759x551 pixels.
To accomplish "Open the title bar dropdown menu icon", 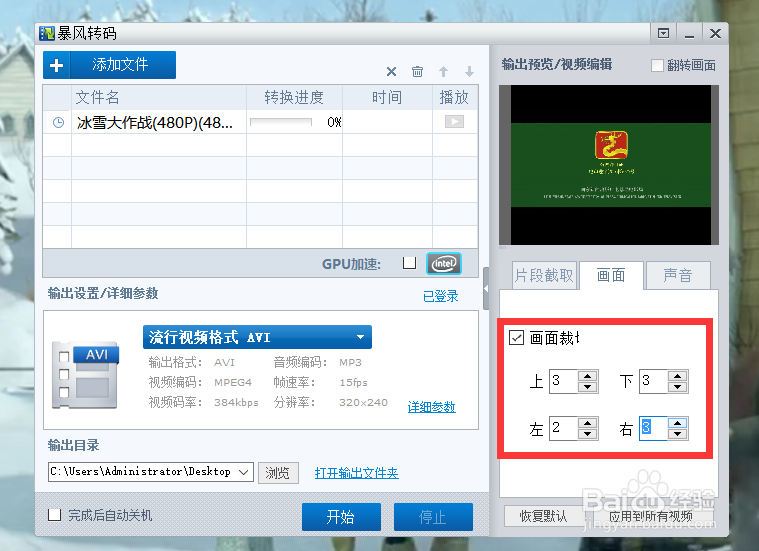I will tap(664, 33).
